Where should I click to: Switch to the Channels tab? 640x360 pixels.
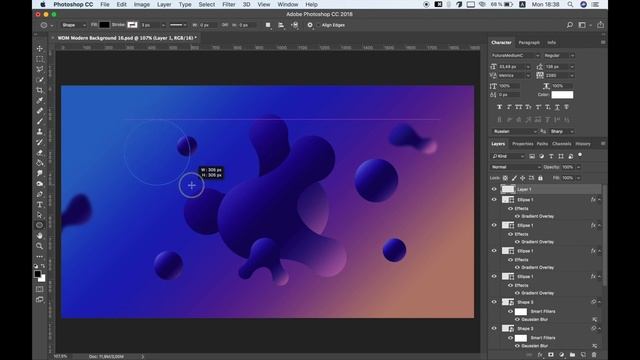562,144
